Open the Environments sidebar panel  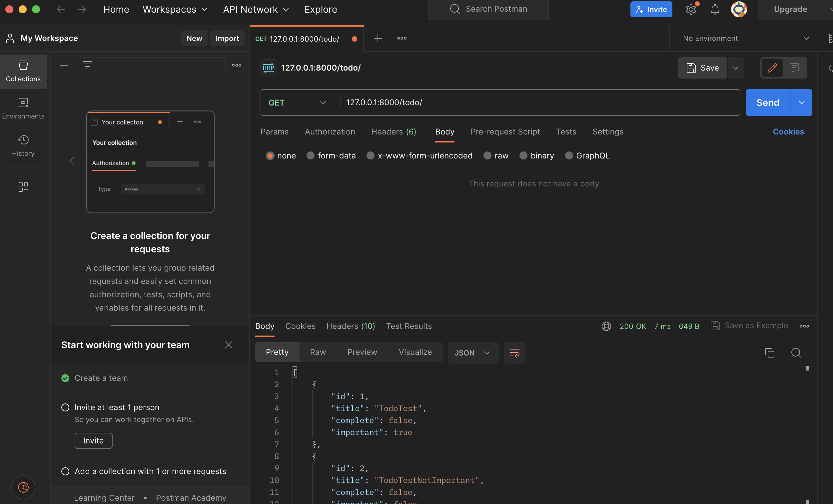[23, 109]
